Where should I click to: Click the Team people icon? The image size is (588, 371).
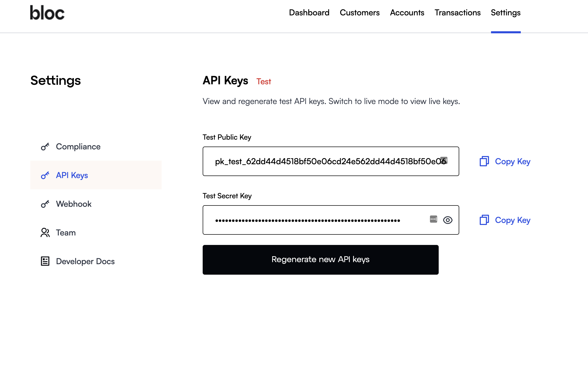45,233
